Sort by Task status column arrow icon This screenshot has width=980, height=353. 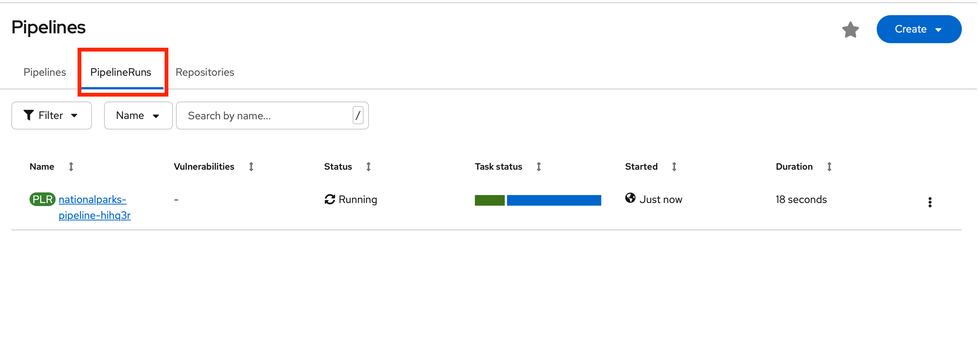[x=538, y=167]
